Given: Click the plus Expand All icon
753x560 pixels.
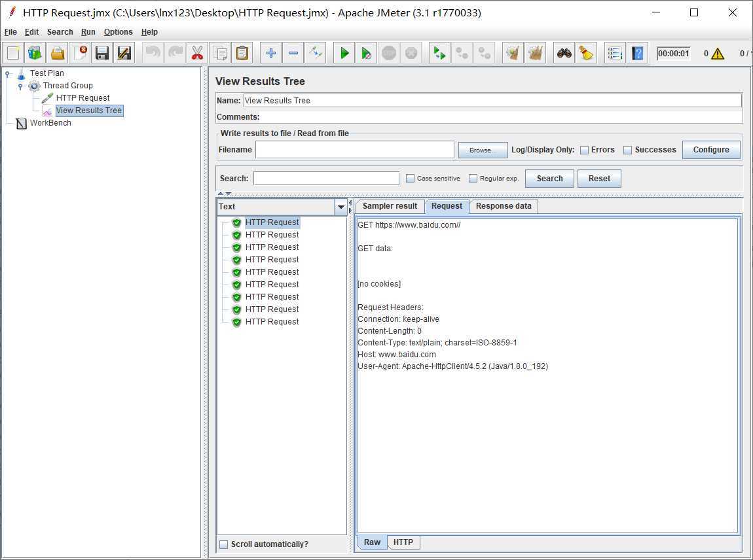Looking at the screenshot, I should click(271, 53).
